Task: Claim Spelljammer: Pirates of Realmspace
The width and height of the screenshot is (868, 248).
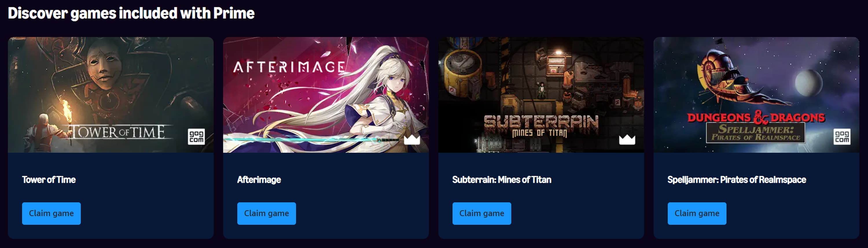Action: [697, 213]
